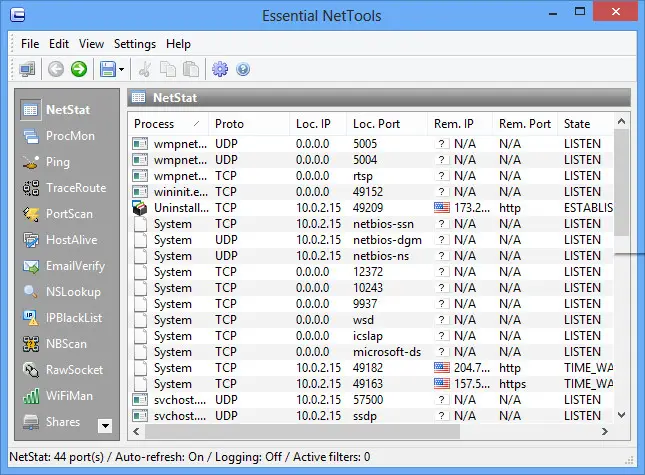Click the vertical scrollbar up arrow

[622, 121]
